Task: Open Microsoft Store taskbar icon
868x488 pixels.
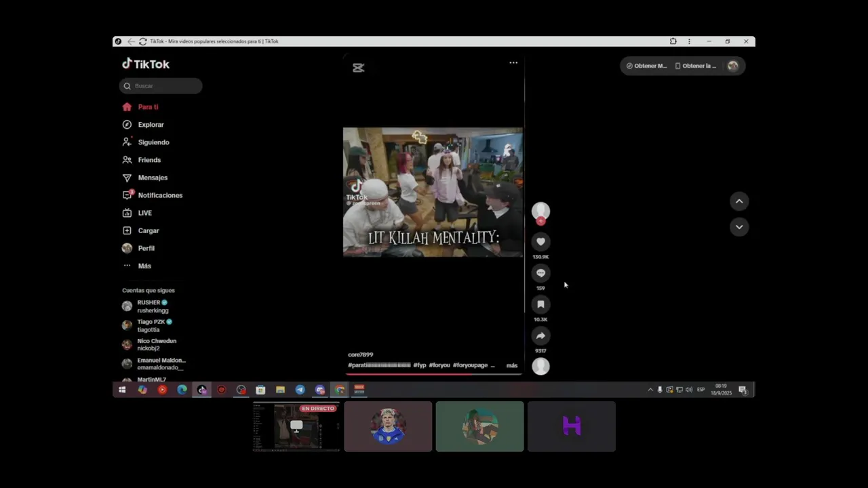Action: pyautogui.click(x=260, y=390)
